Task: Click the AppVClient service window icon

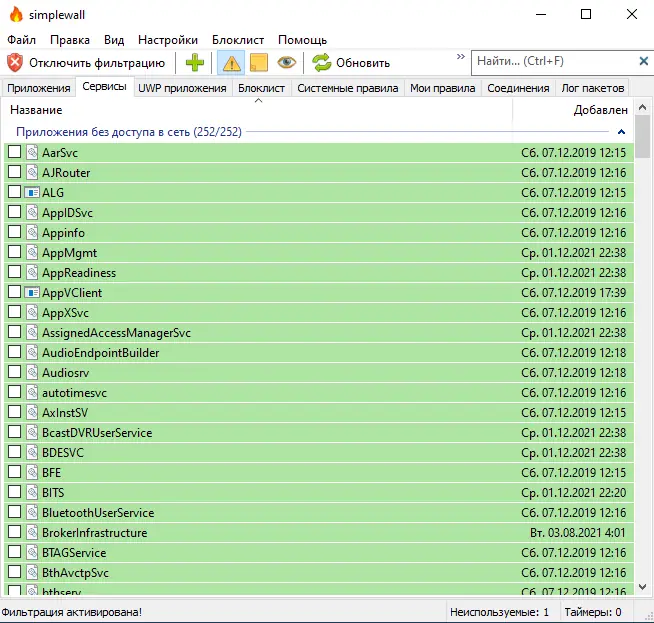Action: pyautogui.click(x=32, y=293)
